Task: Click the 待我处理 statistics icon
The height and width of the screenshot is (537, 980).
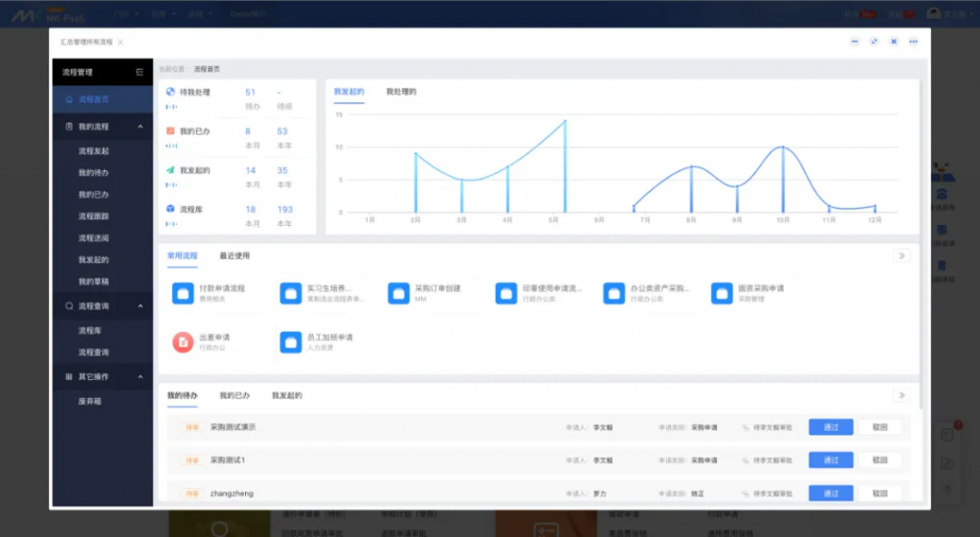Action: click(170, 92)
